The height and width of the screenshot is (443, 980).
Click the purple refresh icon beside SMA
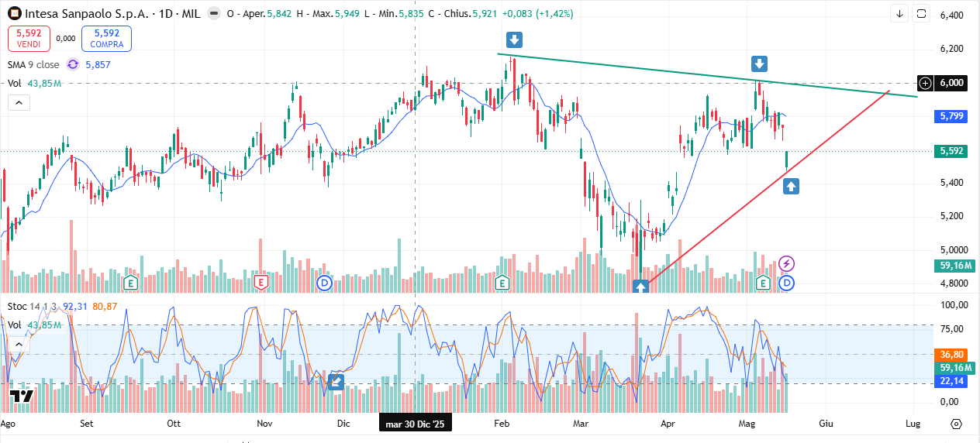click(73, 65)
